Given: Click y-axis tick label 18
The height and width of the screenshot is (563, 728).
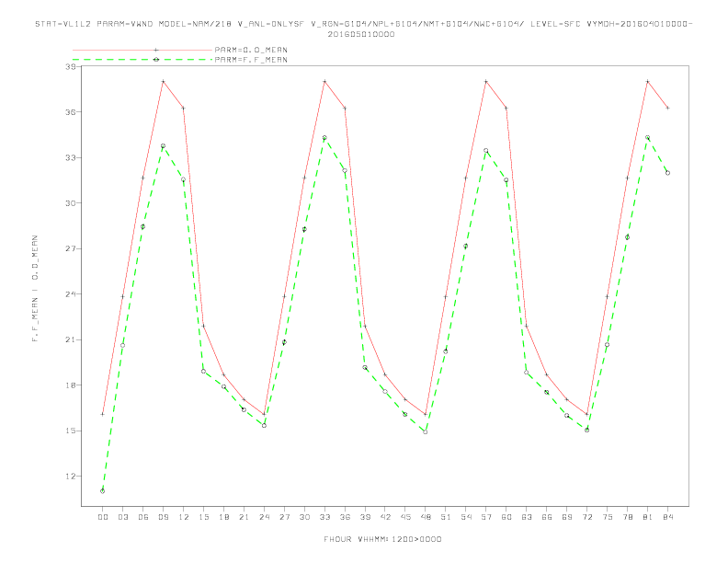Looking at the screenshot, I should [x=71, y=385].
